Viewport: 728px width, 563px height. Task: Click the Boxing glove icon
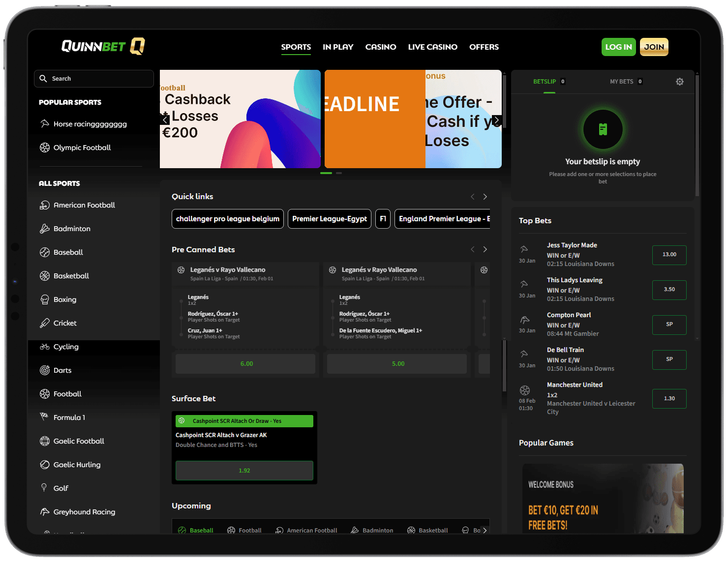point(45,299)
